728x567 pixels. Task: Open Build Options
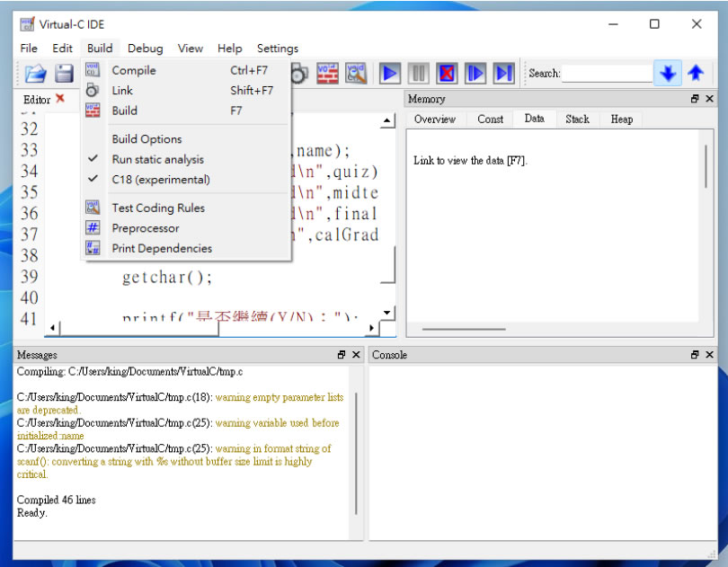click(x=187, y=139)
